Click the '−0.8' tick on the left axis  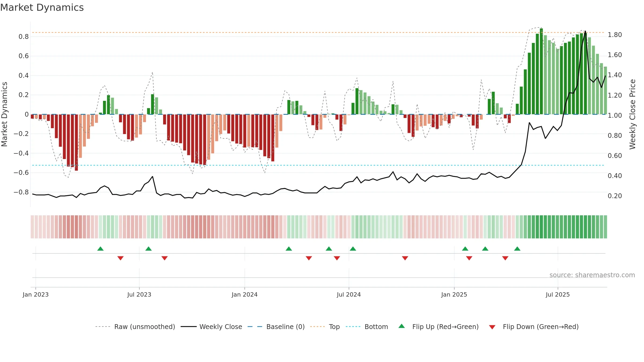[21, 192]
